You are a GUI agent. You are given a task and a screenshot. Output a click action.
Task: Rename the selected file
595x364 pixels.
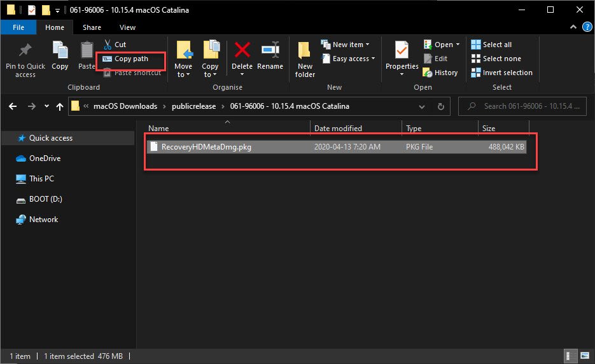[270, 55]
